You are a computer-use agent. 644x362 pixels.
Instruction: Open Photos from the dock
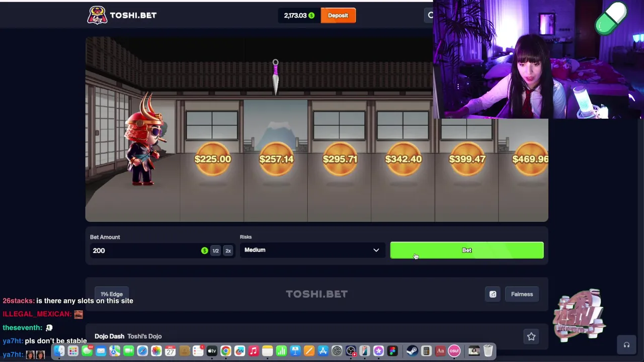pos(156,351)
